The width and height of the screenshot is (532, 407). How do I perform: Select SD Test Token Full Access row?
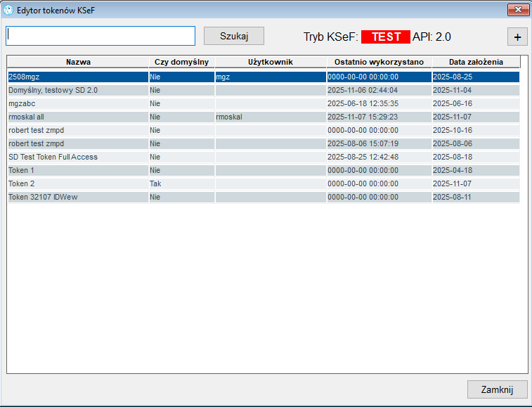(x=264, y=157)
